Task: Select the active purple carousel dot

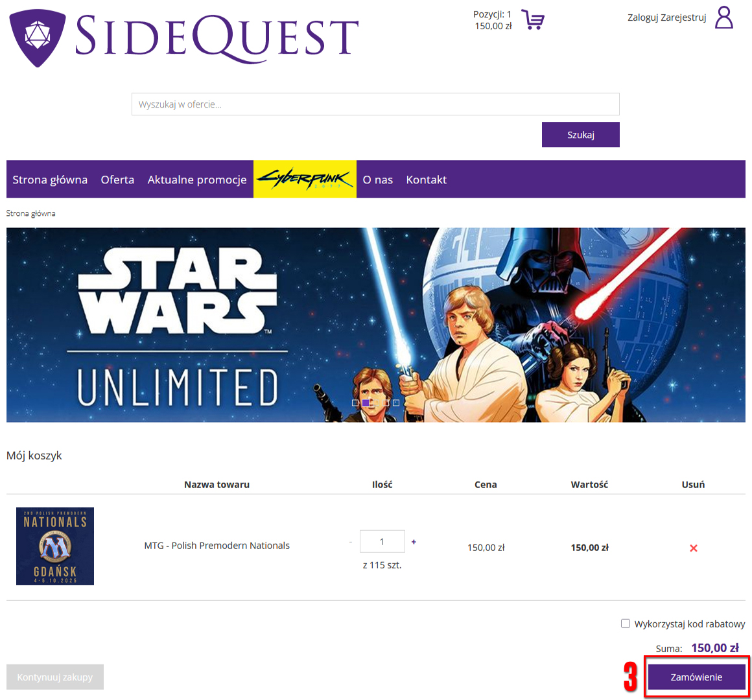Action: click(366, 402)
